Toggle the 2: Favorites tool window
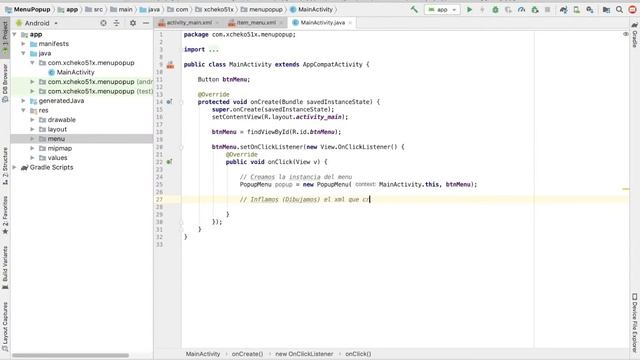The height and width of the screenshot is (360, 640). (5, 215)
